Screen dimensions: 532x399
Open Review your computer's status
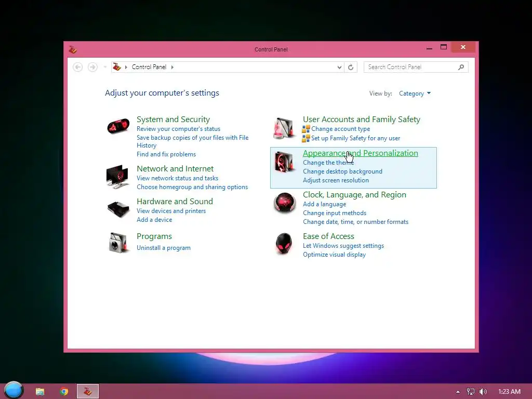coord(179,129)
